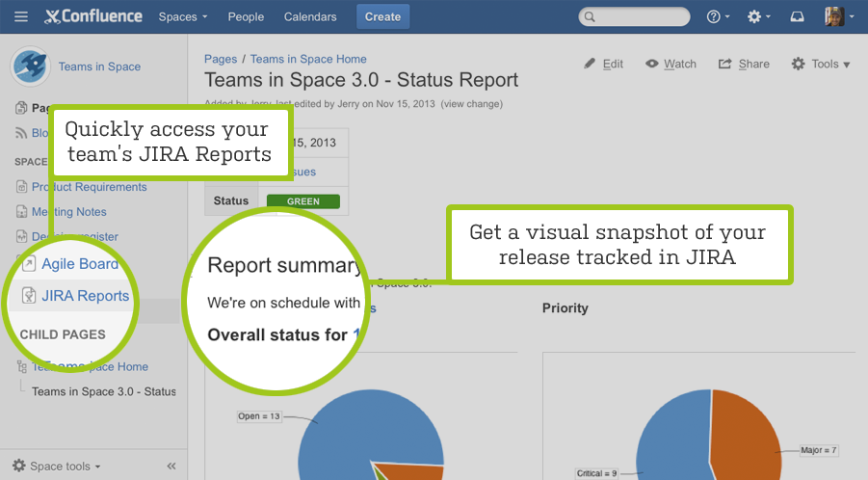Open the administration gear menu

click(x=758, y=16)
